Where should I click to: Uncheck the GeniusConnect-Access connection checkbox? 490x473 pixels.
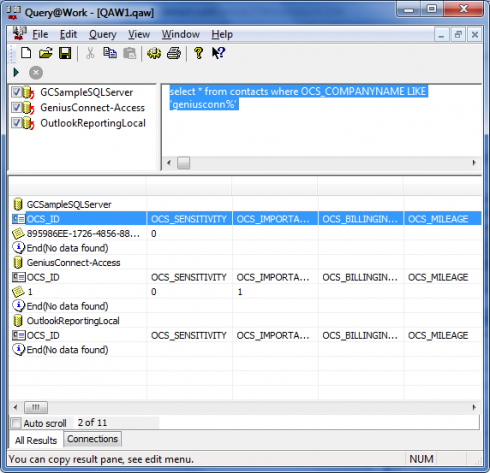[17, 107]
